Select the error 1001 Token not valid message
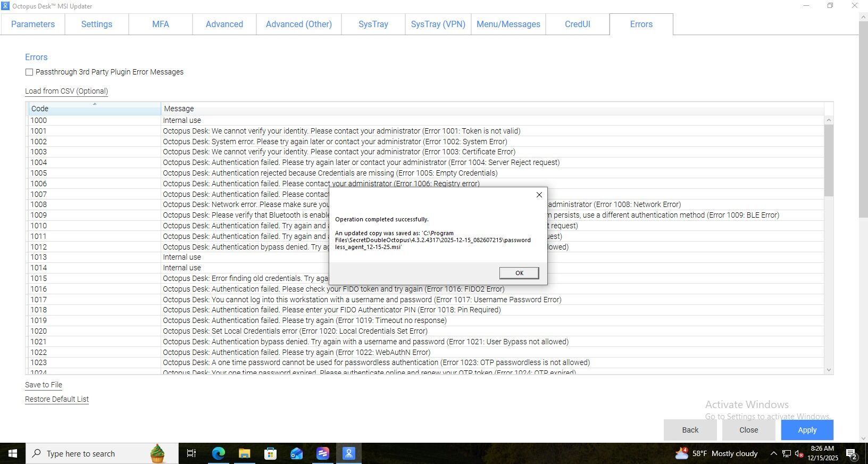 click(341, 131)
